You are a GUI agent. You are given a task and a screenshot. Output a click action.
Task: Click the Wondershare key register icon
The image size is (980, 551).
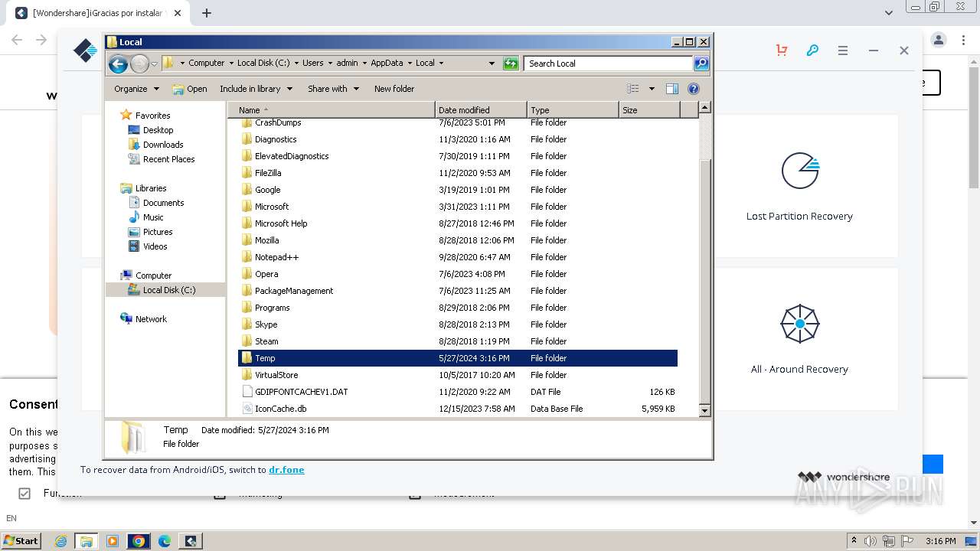[x=812, y=51]
